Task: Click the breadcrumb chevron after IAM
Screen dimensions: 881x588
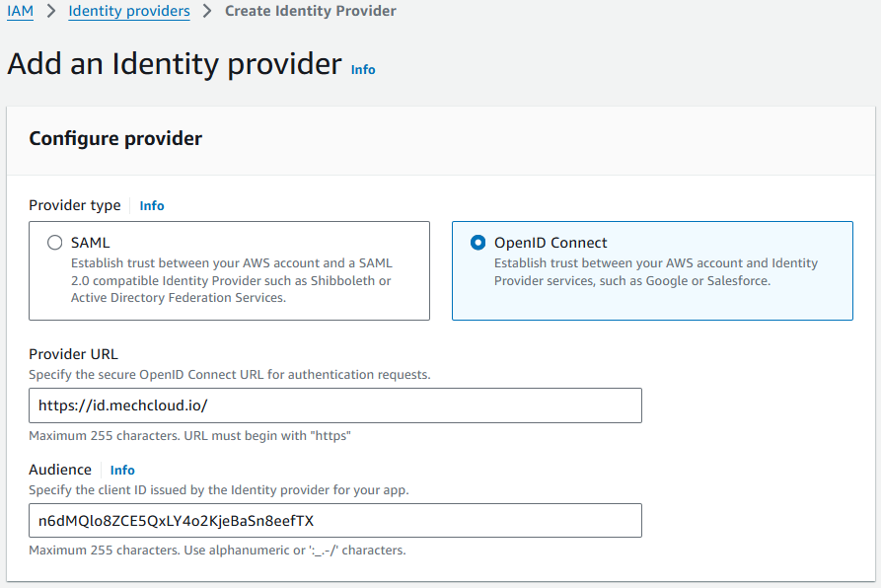Action: [x=50, y=12]
